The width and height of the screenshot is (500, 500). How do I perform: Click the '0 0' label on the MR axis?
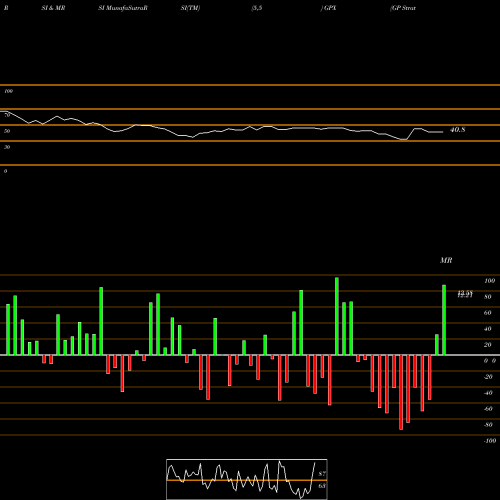490,361
